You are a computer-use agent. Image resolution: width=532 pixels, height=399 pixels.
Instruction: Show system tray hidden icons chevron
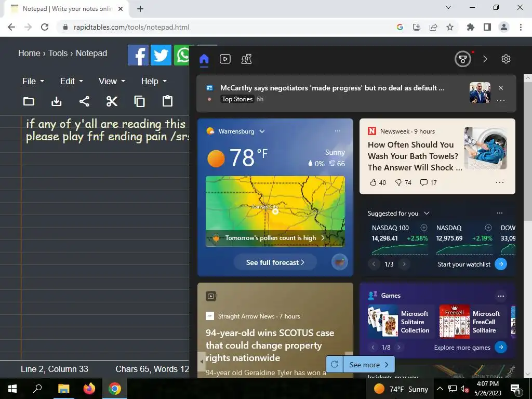[440, 389]
